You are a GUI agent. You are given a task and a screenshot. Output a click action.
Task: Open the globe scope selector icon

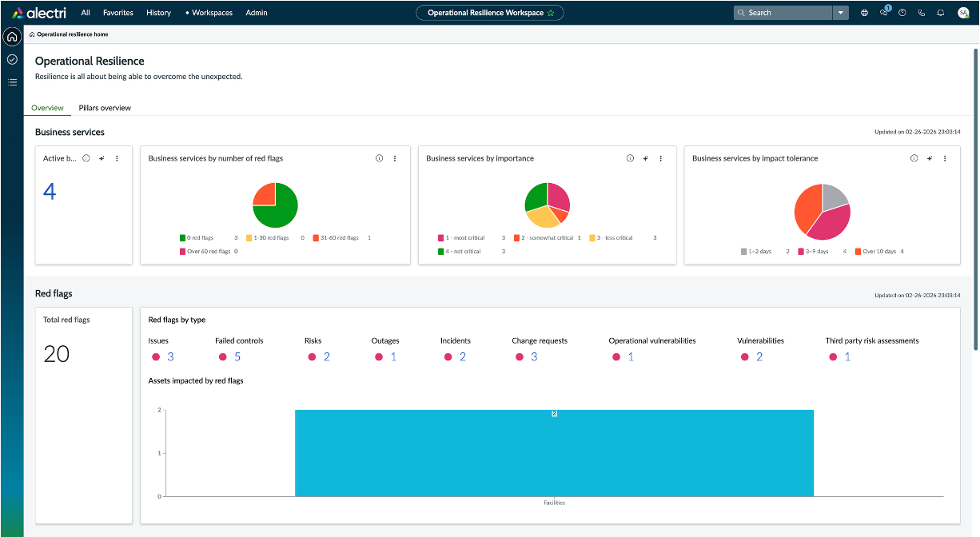click(865, 13)
